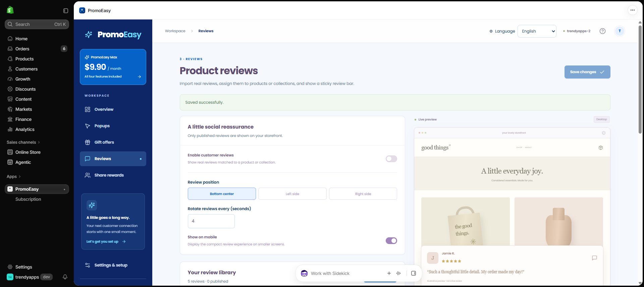Select Bottom center review position
The width and height of the screenshot is (644, 287).
(222, 194)
